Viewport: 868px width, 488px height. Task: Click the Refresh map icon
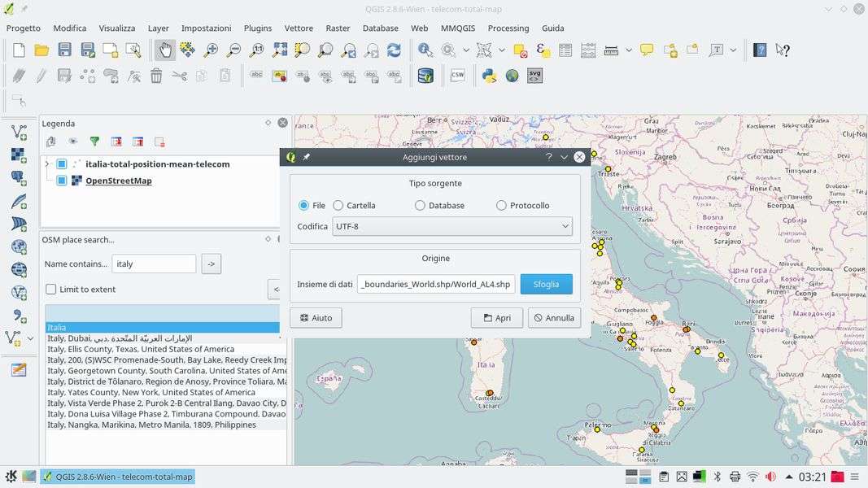(x=394, y=50)
